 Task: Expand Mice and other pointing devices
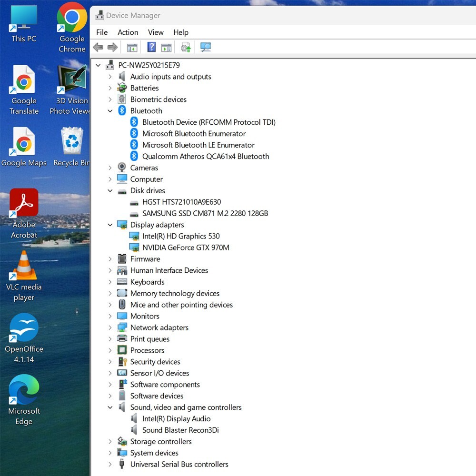[110, 305]
